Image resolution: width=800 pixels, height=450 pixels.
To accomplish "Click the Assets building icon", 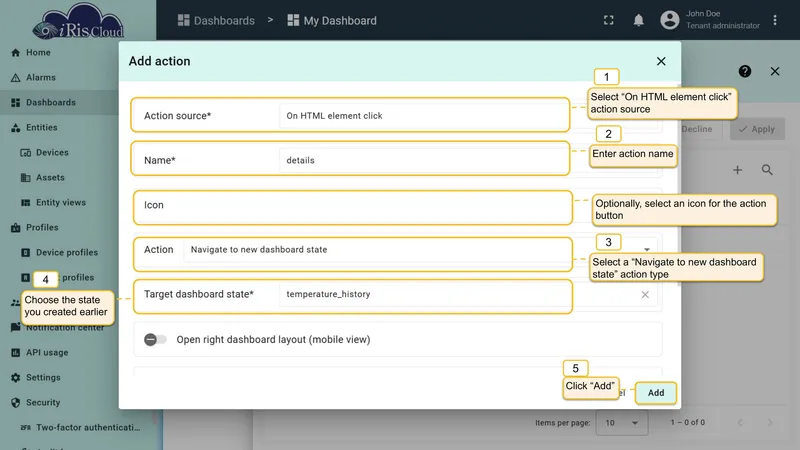I will click(26, 178).
